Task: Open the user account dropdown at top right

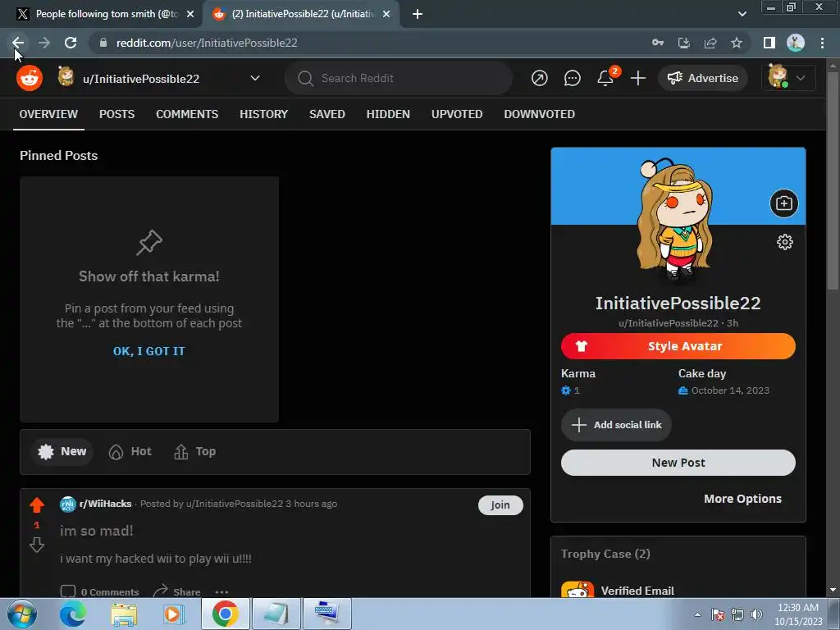Action: pyautogui.click(x=787, y=78)
